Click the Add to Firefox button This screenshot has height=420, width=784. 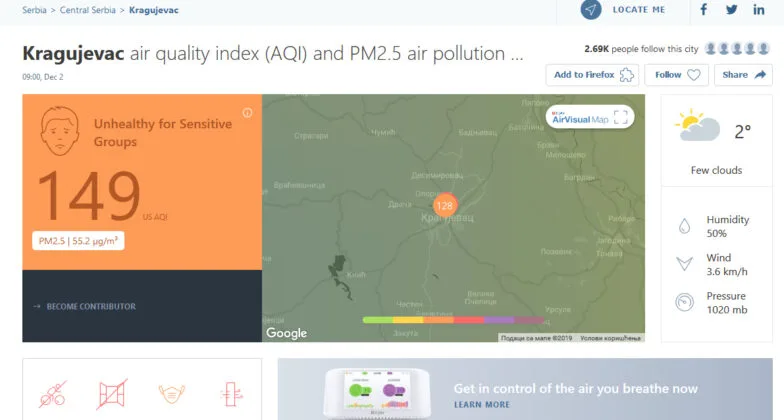point(592,75)
